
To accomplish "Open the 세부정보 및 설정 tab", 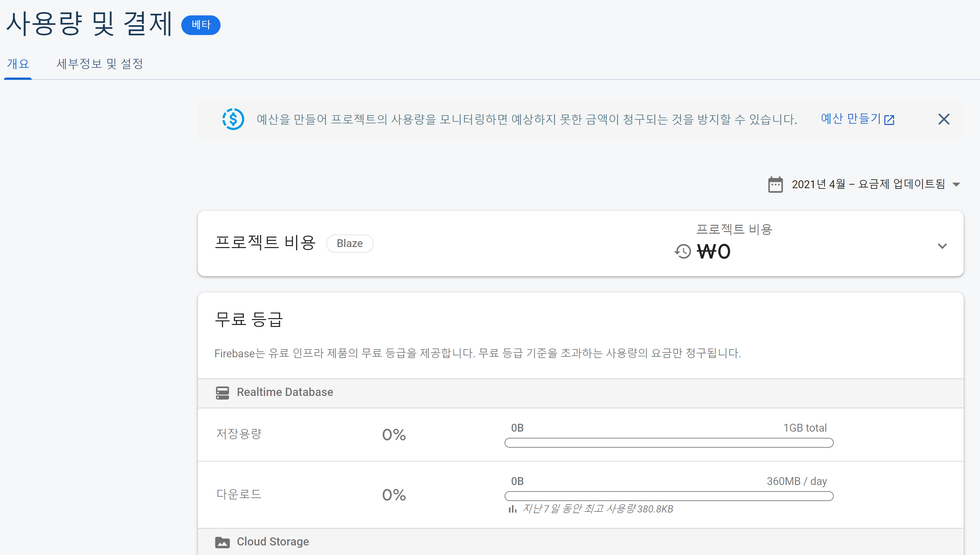I will coord(99,64).
